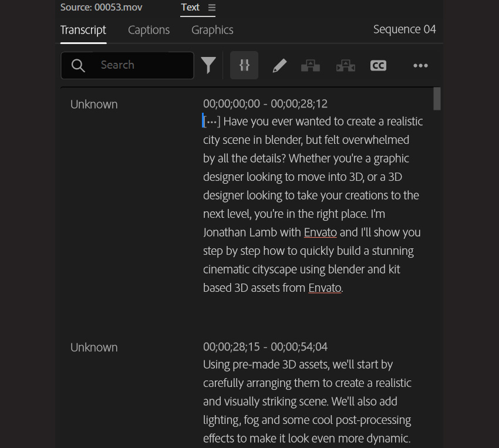Open the Text panel hamburger menu
The image size is (499, 448).
coord(211,7)
